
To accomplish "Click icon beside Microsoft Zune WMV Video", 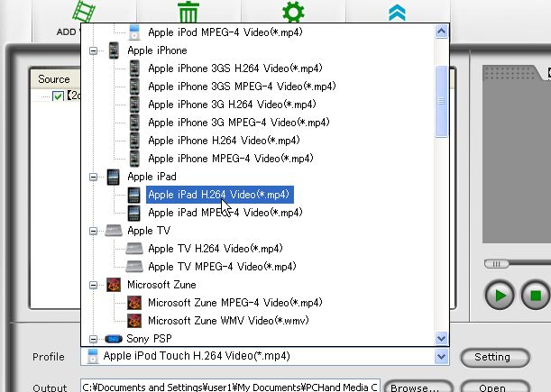I will tap(134, 321).
